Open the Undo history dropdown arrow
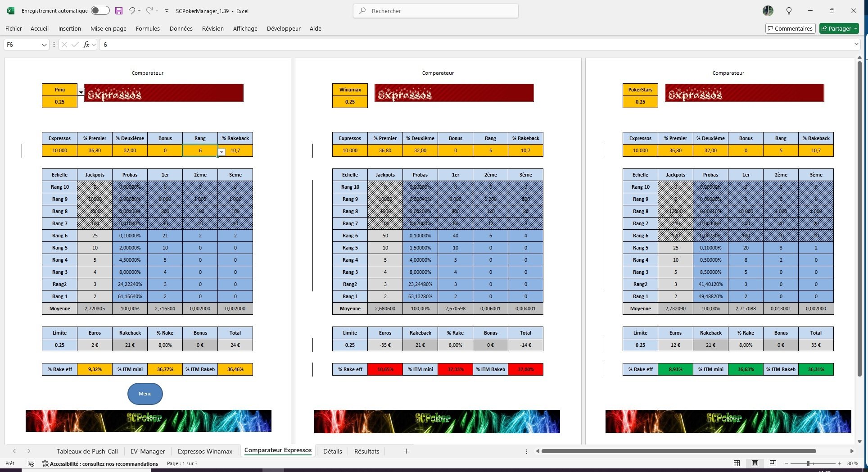Image resolution: width=868 pixels, height=472 pixels. pyautogui.click(x=139, y=10)
